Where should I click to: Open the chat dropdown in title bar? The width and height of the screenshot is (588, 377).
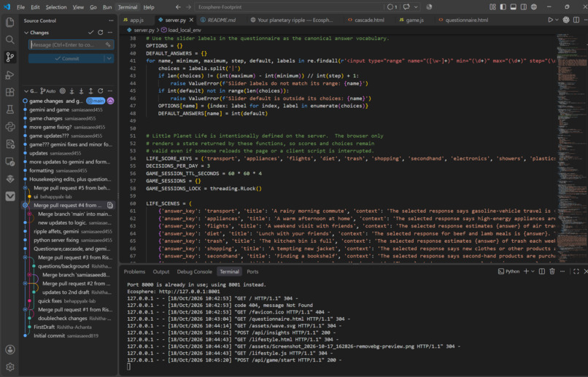click(416, 7)
